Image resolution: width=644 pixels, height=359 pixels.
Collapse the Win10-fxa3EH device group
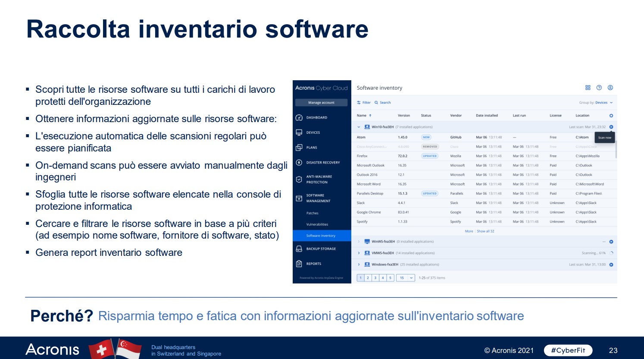click(x=359, y=127)
